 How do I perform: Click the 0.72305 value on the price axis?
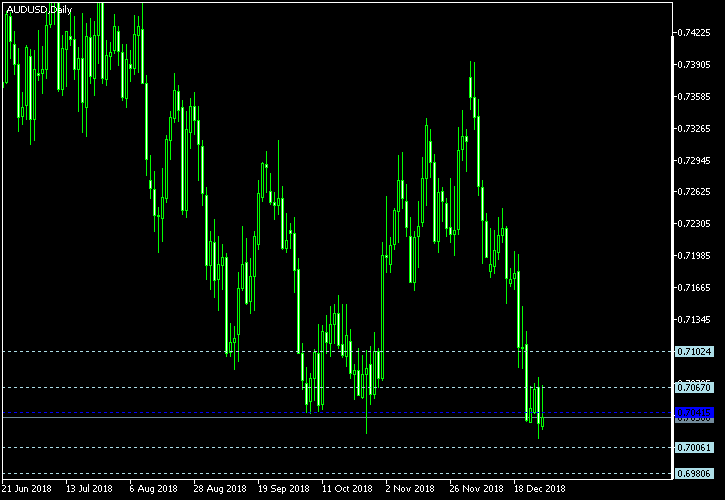(x=694, y=223)
